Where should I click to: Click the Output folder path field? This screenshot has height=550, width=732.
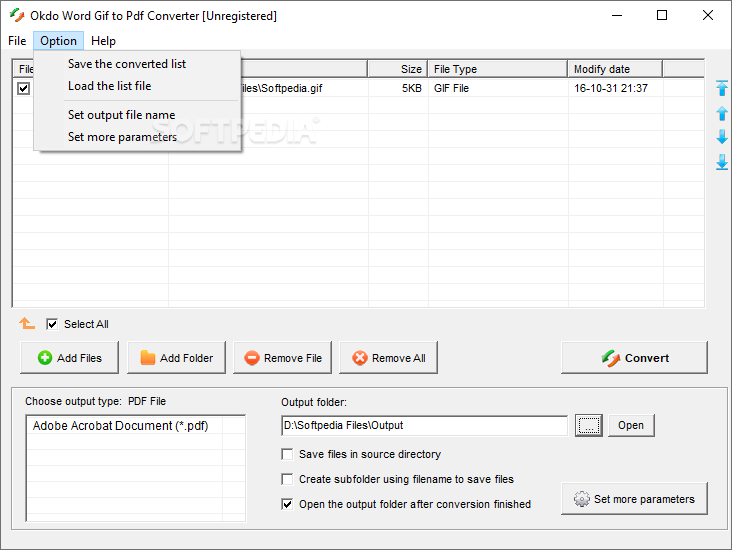[425, 425]
